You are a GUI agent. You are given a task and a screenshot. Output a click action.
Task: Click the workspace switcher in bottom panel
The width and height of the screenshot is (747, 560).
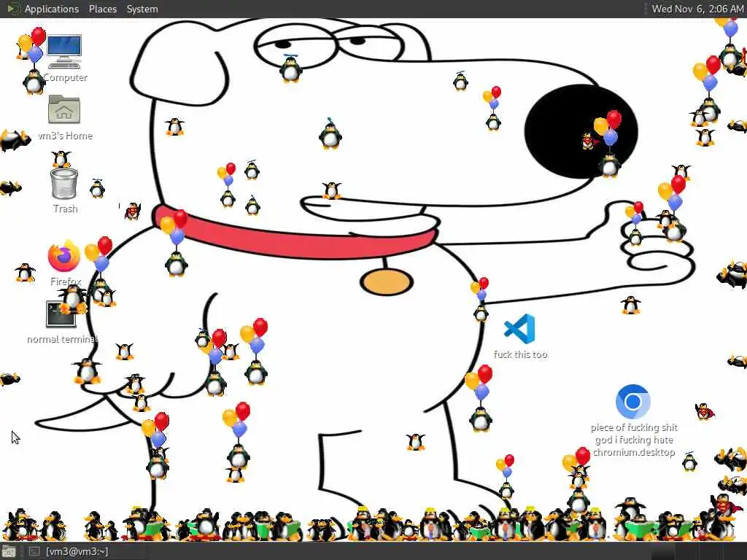tap(698, 552)
